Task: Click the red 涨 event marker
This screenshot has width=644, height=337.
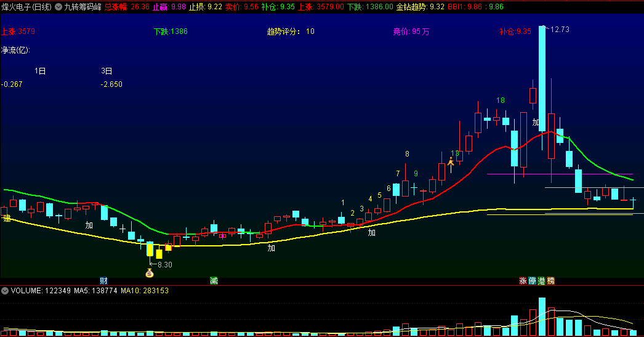Action: pos(523,281)
